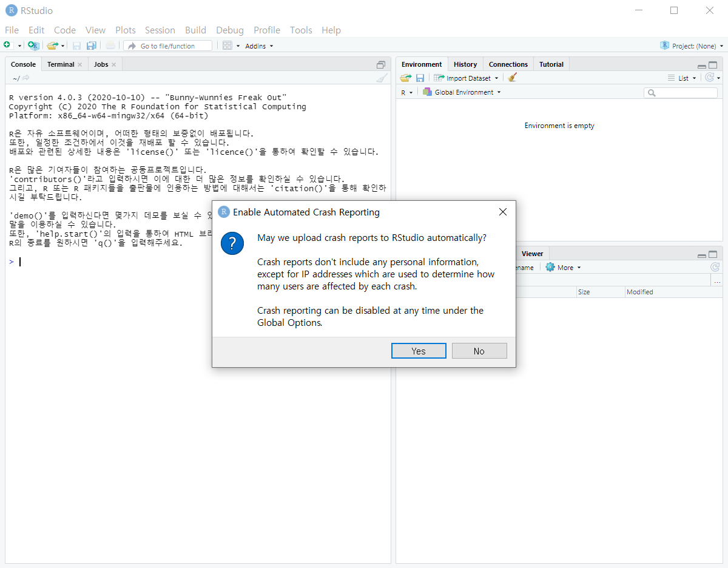Click the New File plus icon
Screen dimensions: 728x568
(7, 46)
